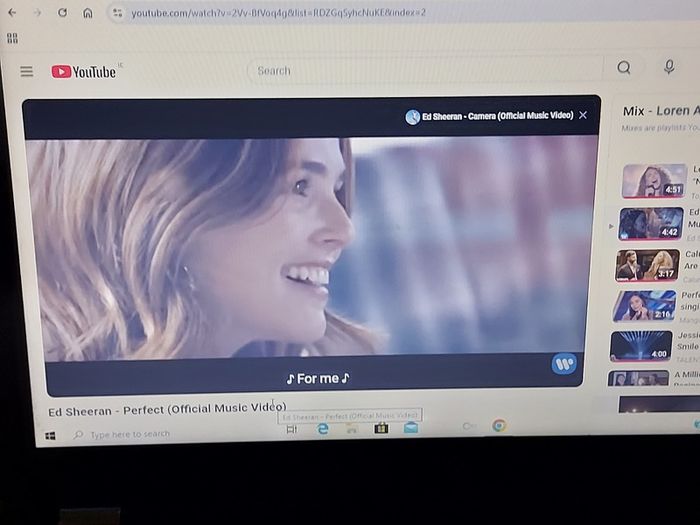This screenshot has height=525, width=700.
Task: Open the Windows Start button
Action: (50, 436)
